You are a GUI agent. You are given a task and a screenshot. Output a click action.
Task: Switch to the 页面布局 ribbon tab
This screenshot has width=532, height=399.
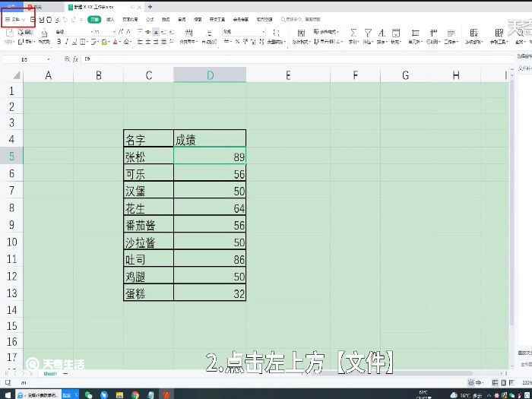tap(130, 20)
